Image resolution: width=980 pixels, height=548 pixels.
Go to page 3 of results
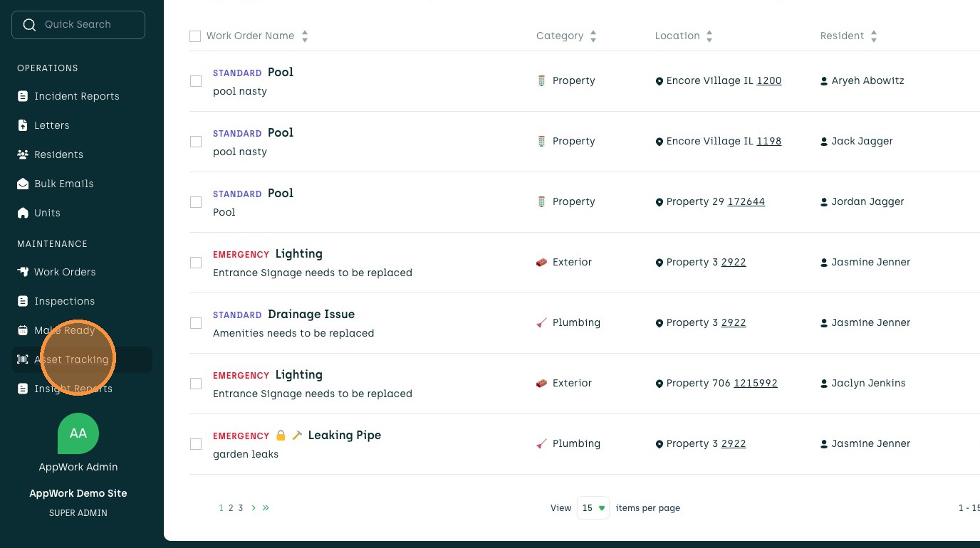tap(241, 508)
